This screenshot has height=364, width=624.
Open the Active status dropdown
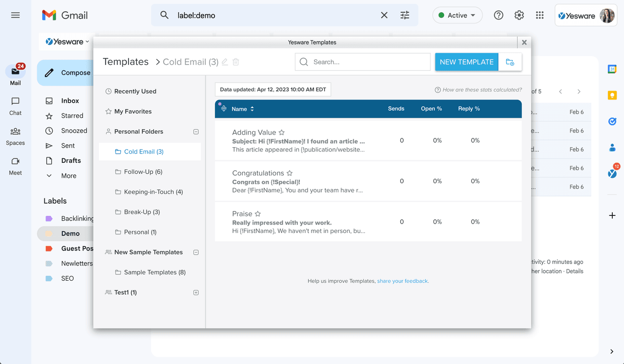457,15
